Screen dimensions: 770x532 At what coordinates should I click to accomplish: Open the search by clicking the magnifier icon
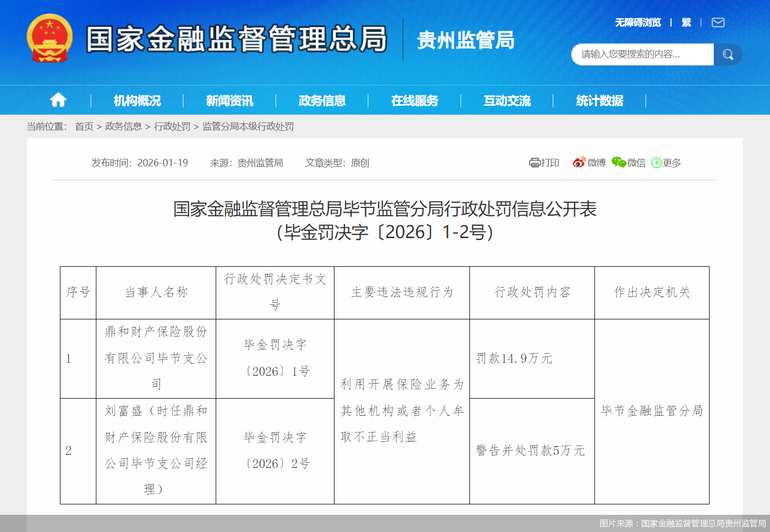tap(727, 54)
